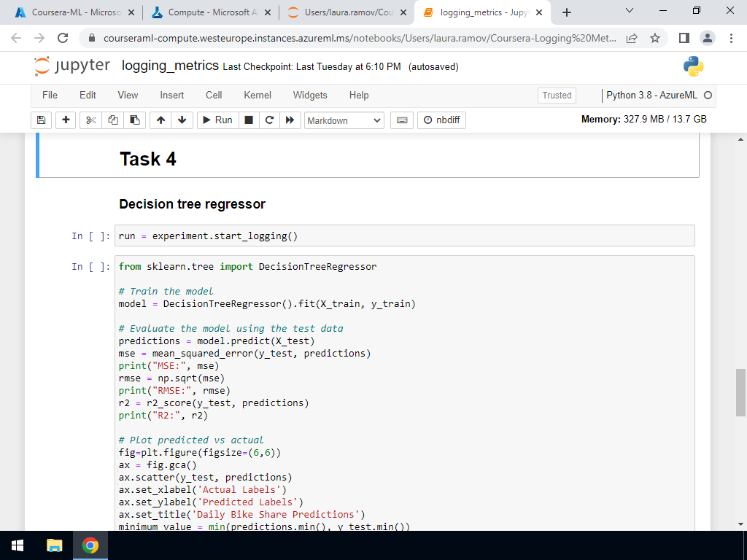Open the View menu
Screen dimensions: 747x560
click(x=128, y=96)
